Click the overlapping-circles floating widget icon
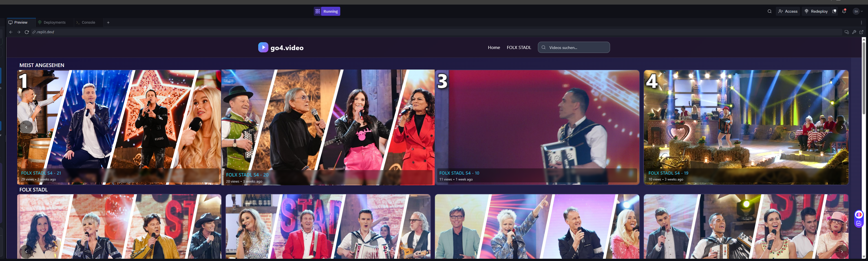 (x=859, y=215)
